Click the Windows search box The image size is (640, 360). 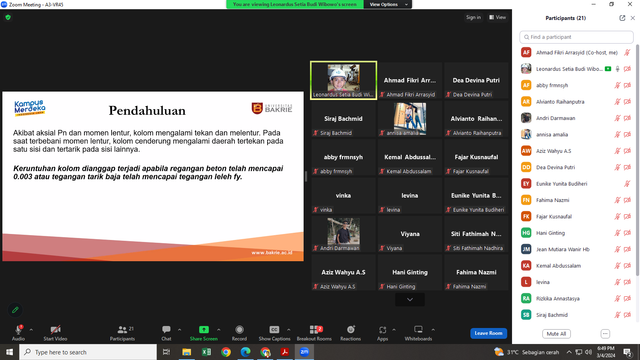click(88, 352)
